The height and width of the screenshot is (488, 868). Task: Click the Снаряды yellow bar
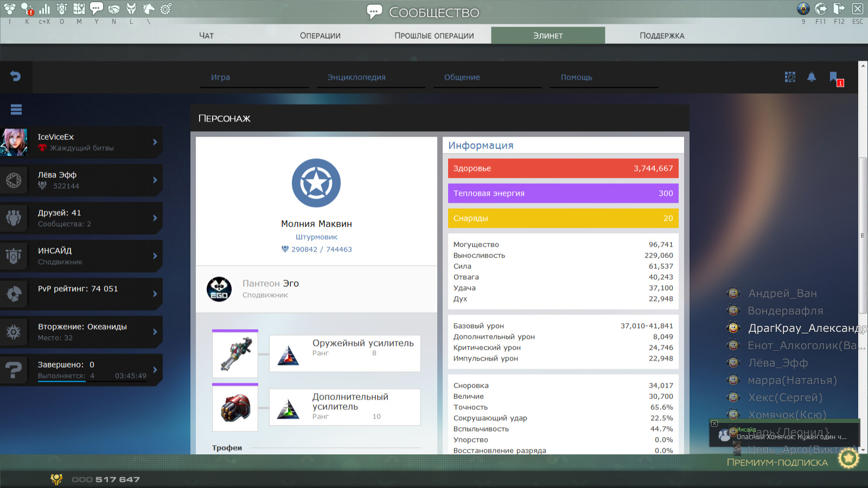[x=563, y=218]
